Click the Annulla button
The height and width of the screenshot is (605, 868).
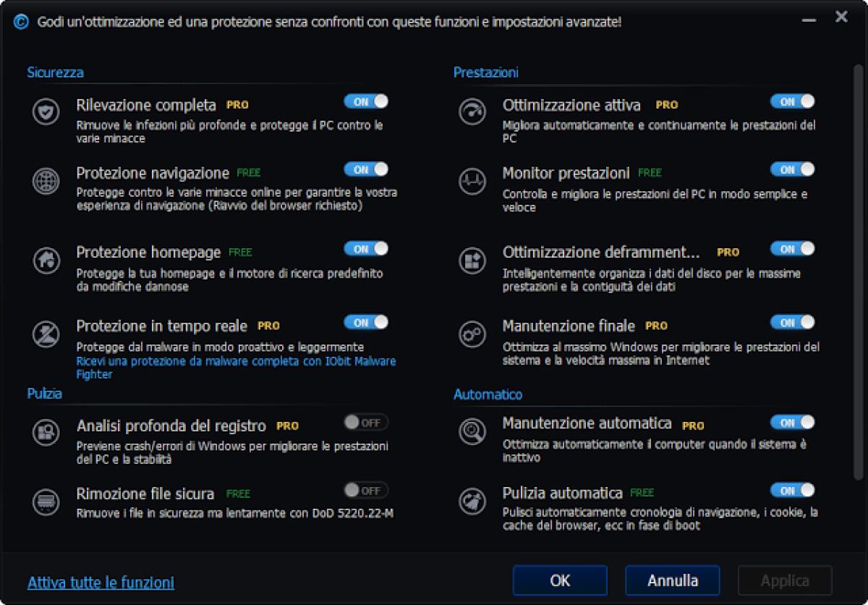[x=671, y=580]
